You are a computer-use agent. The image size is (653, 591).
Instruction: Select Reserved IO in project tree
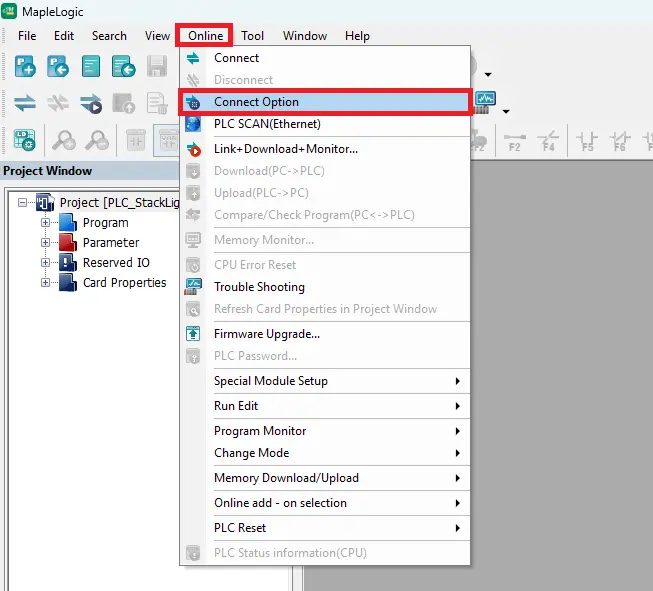point(116,262)
